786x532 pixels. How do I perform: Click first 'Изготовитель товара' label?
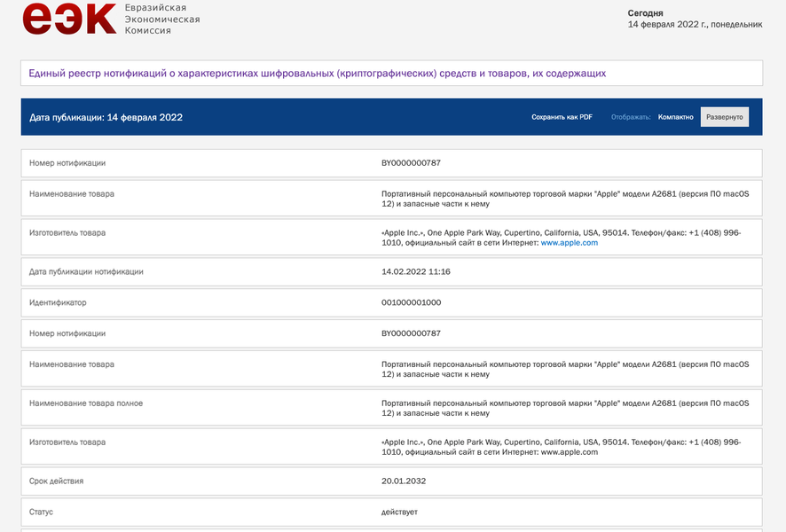point(67,233)
